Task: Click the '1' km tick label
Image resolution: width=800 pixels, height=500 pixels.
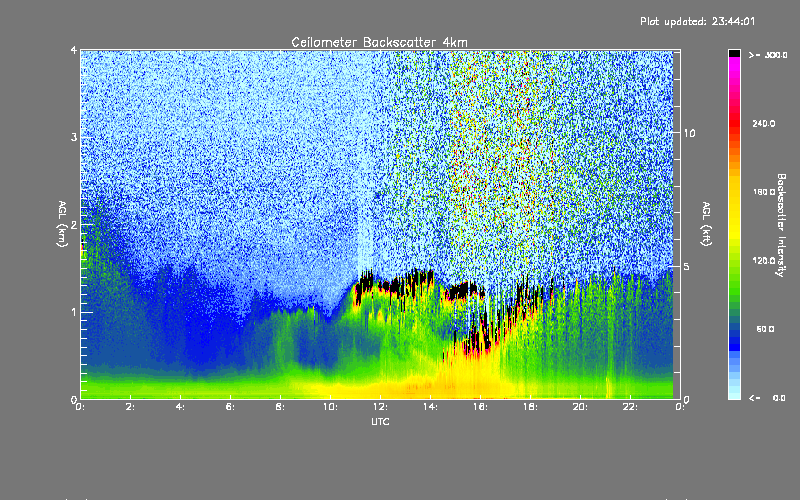Action: [x=74, y=312]
